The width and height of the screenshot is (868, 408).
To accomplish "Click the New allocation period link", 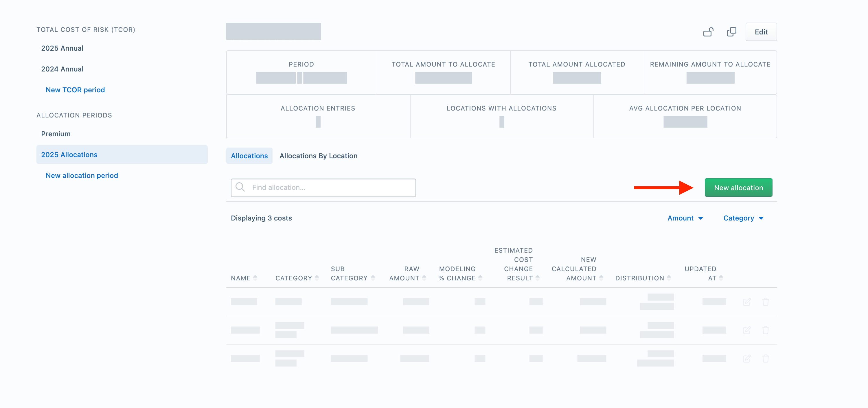I will (82, 176).
